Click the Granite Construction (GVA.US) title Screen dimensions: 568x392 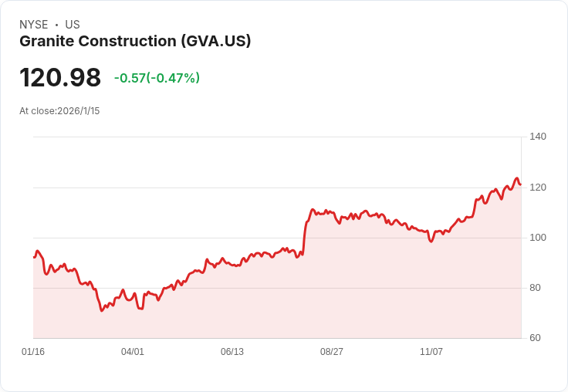135,42
